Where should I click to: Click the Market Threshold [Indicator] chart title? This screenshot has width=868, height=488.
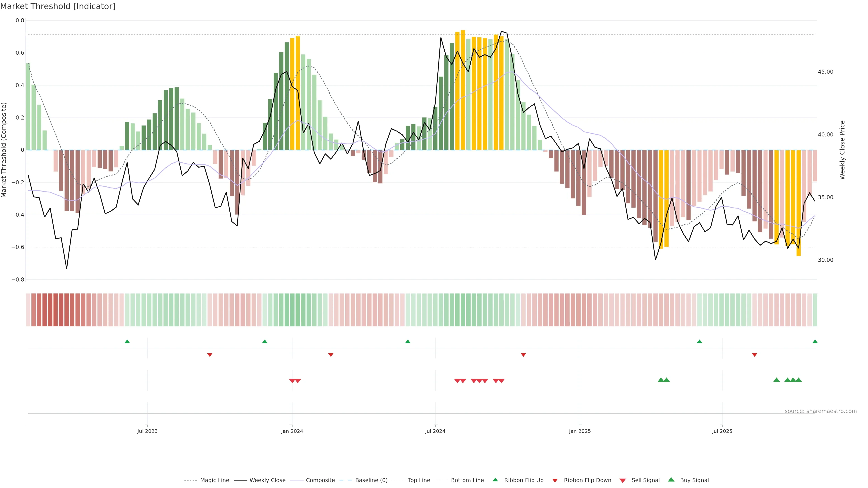tap(58, 6)
